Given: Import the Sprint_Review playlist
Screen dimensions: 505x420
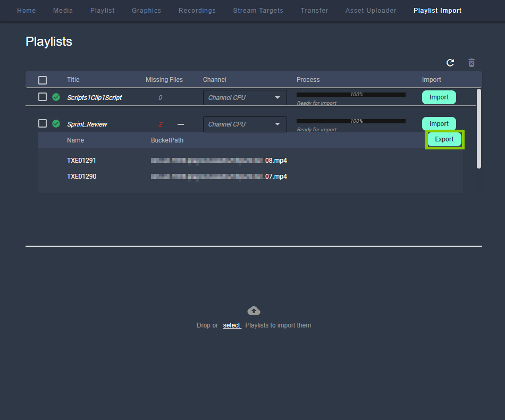Looking at the screenshot, I should click(x=439, y=124).
